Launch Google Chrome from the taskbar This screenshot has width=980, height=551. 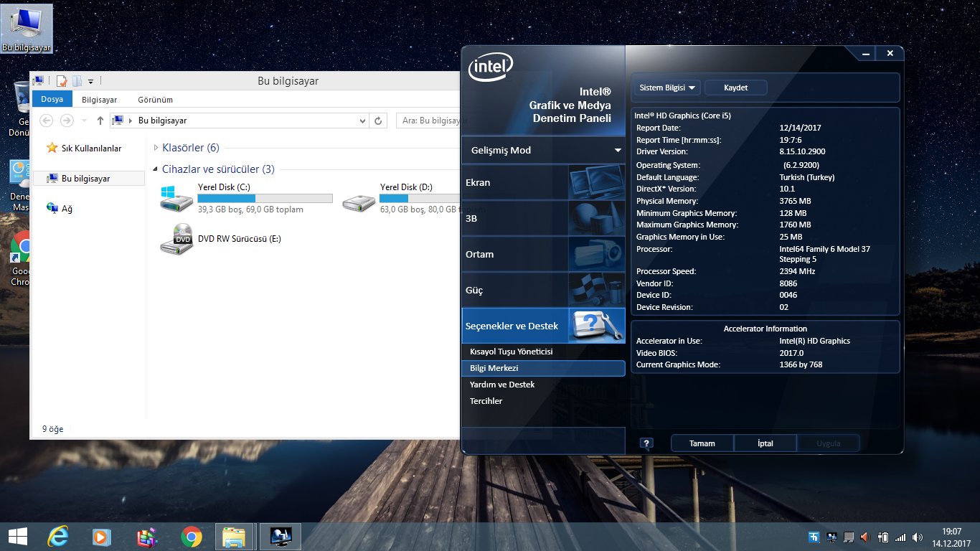coord(191,537)
